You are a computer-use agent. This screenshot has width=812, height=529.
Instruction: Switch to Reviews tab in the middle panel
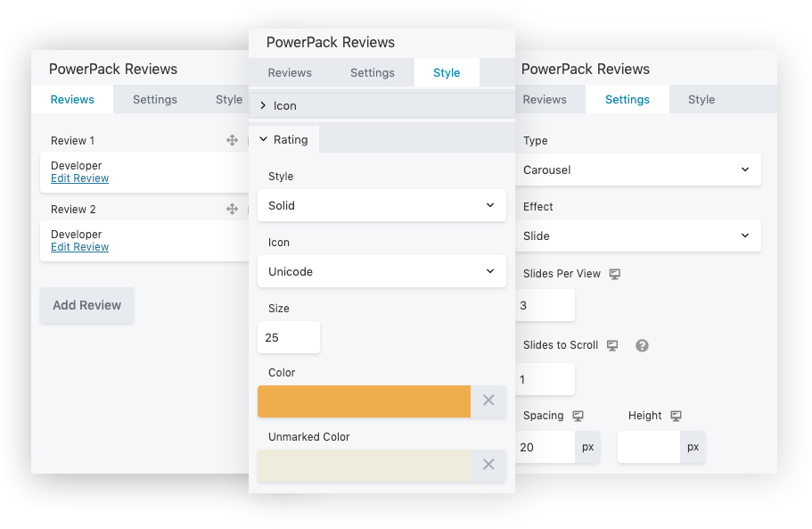coord(290,72)
